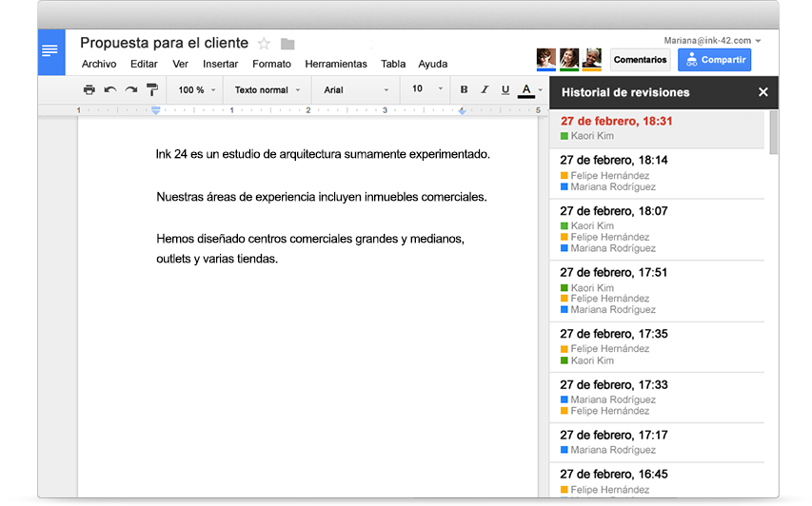Close the Historial de revisiones panel

point(762,92)
